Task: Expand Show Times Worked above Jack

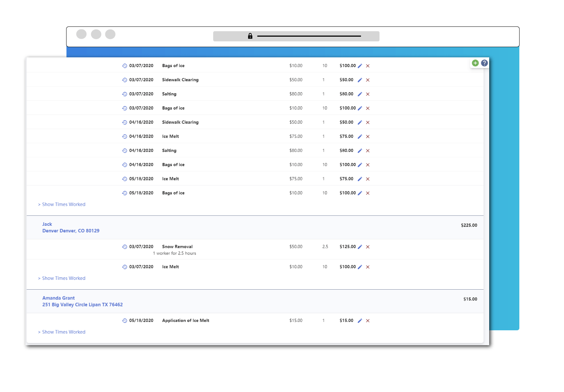Action: tap(63, 204)
